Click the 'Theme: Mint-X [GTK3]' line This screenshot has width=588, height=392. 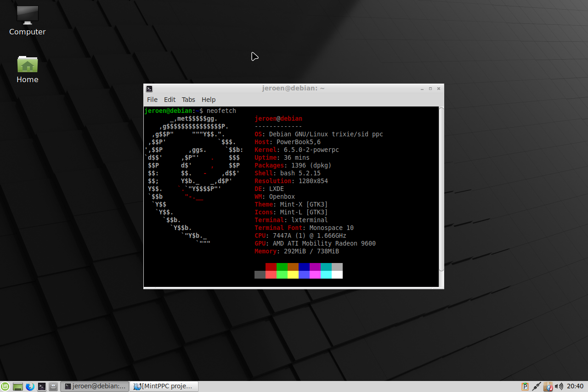click(291, 204)
